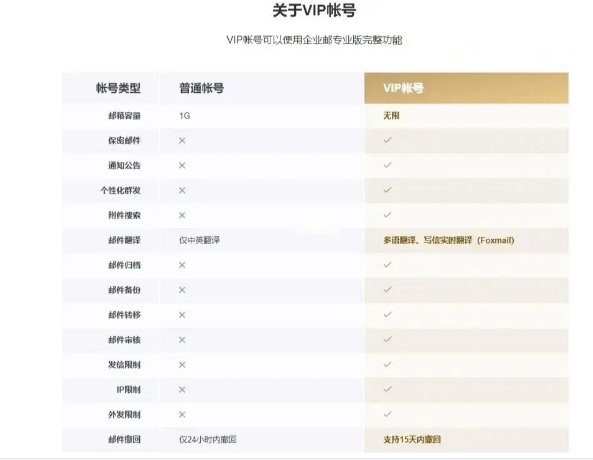Click the 邮件撤回 row label
Screen dimensions: 593x460
(x=124, y=440)
